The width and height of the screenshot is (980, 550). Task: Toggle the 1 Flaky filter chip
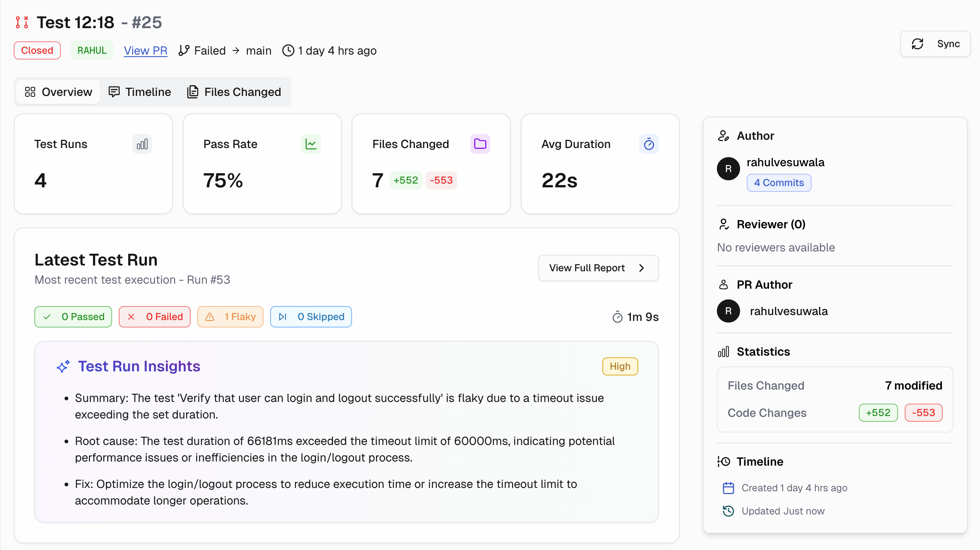(230, 317)
